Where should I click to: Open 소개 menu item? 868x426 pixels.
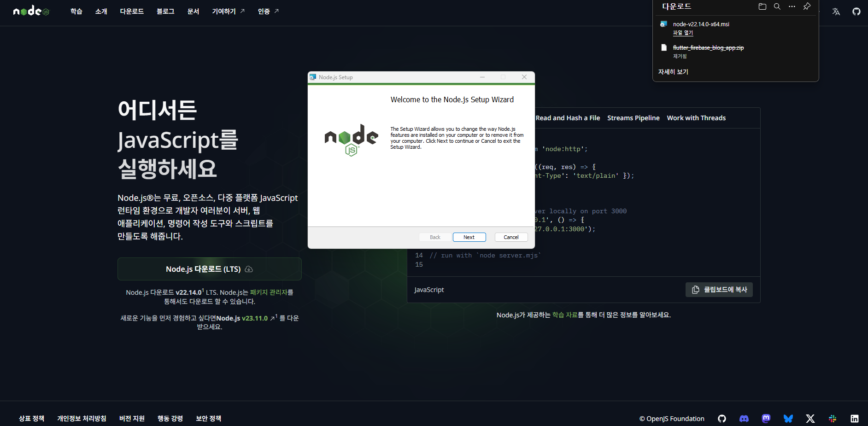pos(101,12)
